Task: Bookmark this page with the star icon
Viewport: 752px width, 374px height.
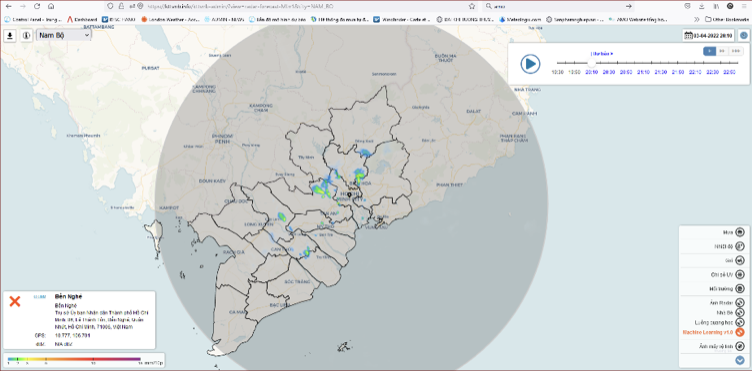Action: (x=472, y=6)
